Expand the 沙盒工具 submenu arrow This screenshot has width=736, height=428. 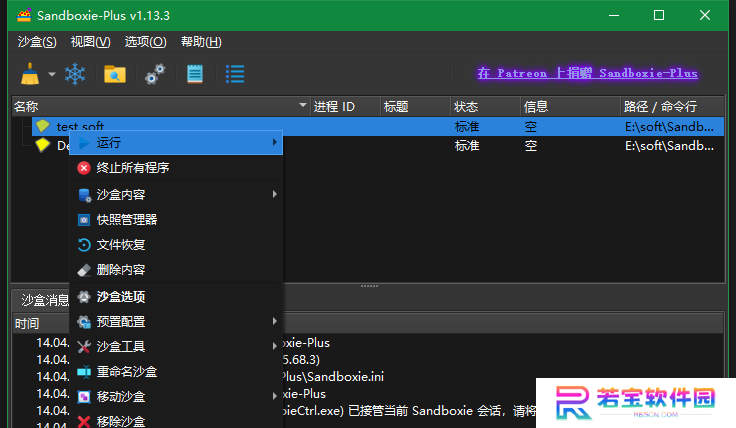(x=275, y=346)
